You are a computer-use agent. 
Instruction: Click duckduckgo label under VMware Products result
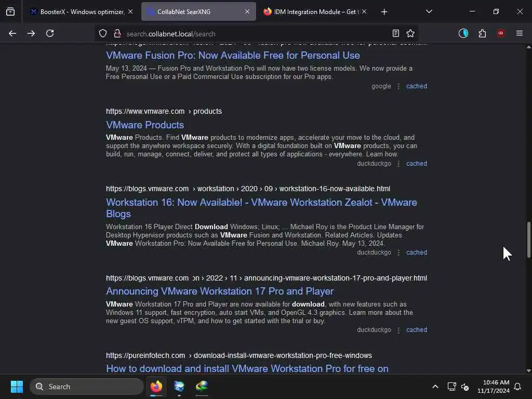coord(374,164)
